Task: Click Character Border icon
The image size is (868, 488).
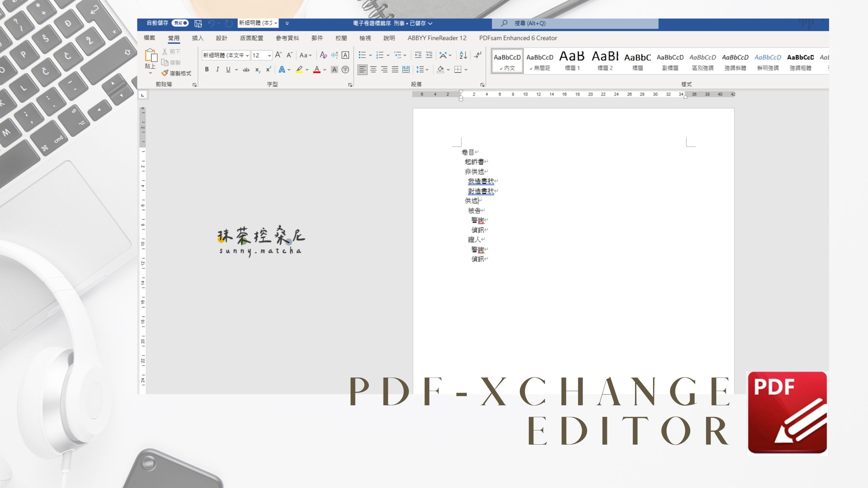Action: (x=345, y=55)
